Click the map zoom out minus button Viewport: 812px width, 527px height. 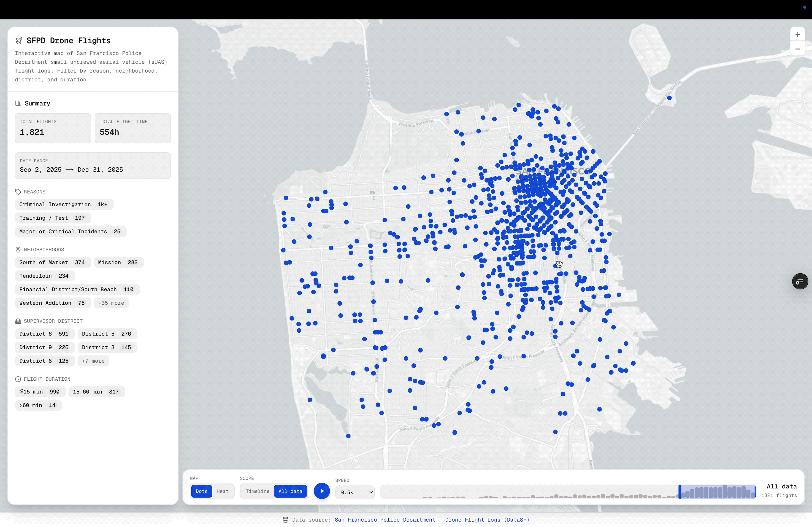point(797,49)
